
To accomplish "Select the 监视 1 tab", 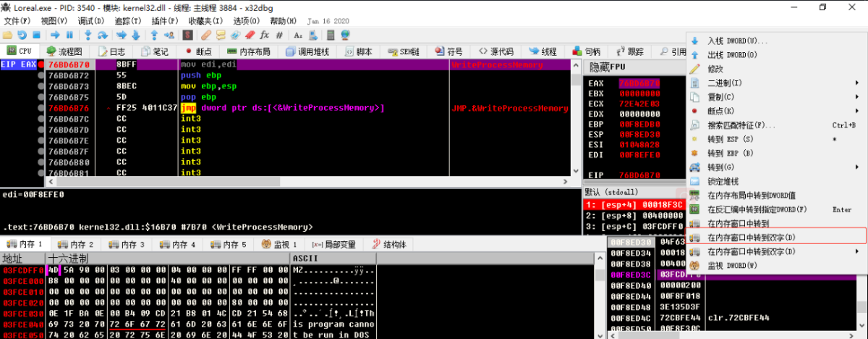I will tap(279, 244).
